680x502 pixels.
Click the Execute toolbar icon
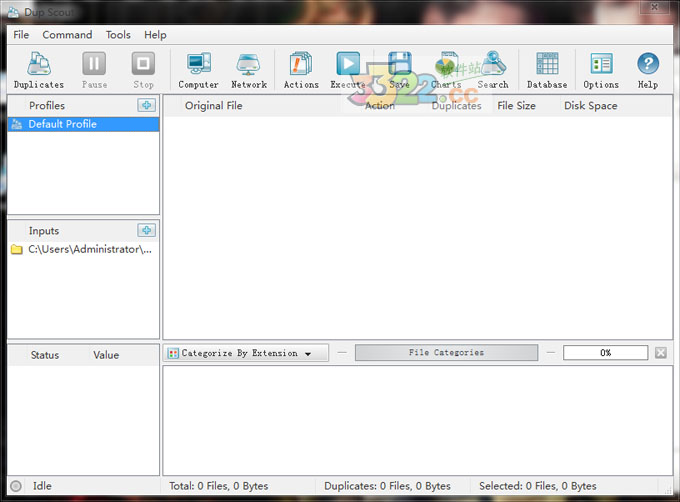click(348, 70)
